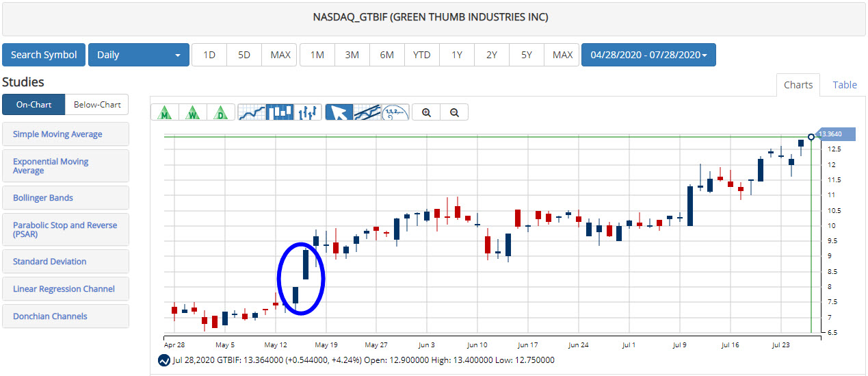This screenshot has width=868, height=376.
Task: Switch to the Charts tab
Action: (x=798, y=85)
